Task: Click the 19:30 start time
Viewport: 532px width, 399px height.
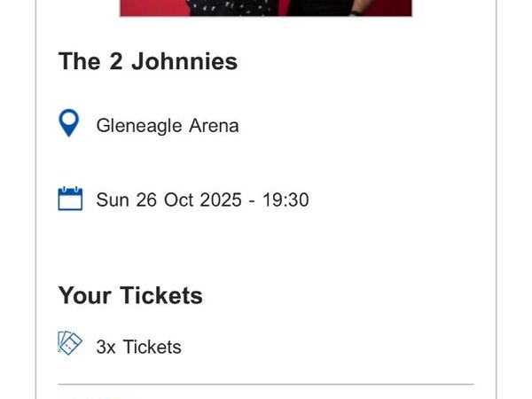Action: 285,200
